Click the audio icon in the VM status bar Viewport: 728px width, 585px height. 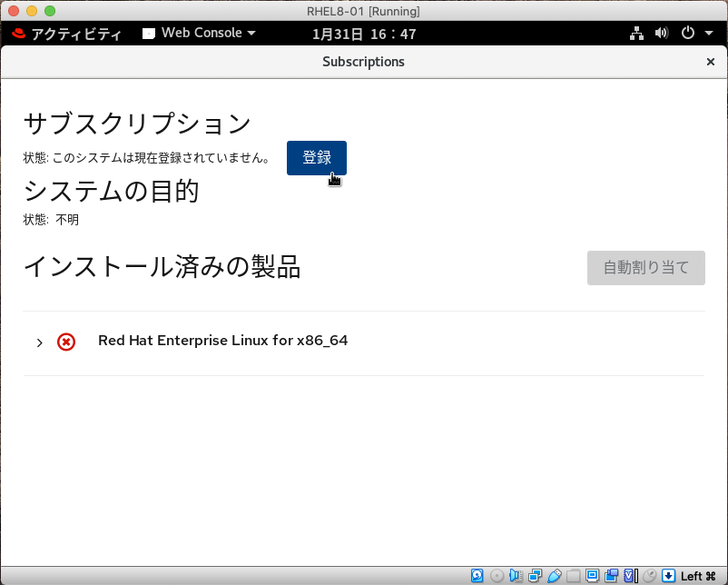click(516, 576)
